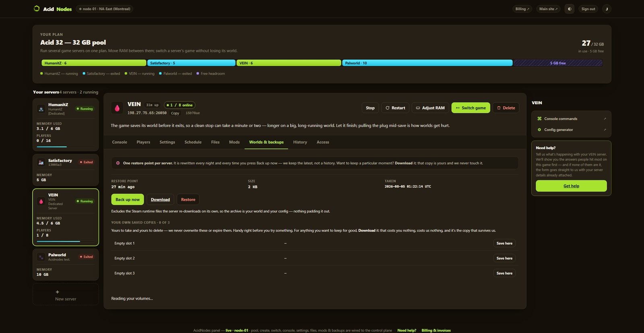The image size is (644, 333).
Task: Click the Back up now button
Action: (x=128, y=200)
